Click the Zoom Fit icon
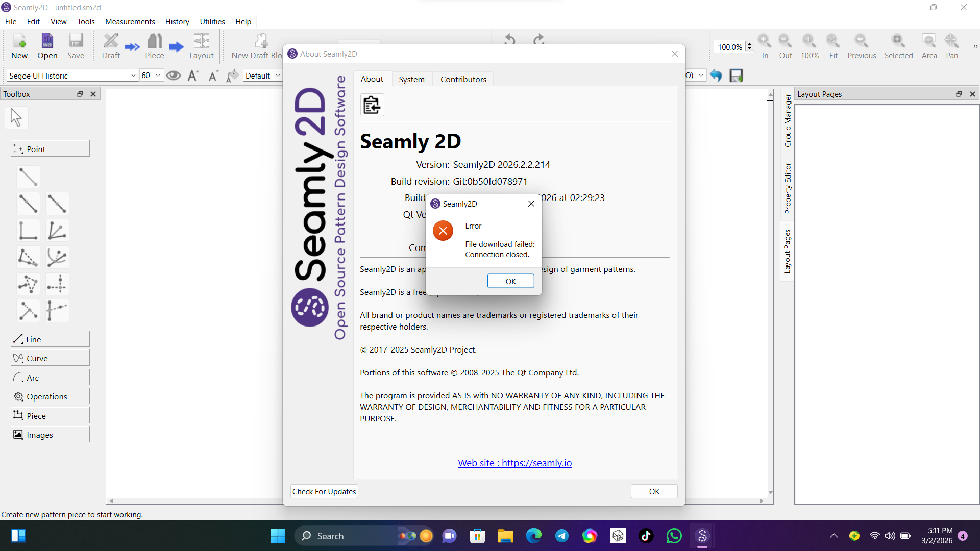 833,46
